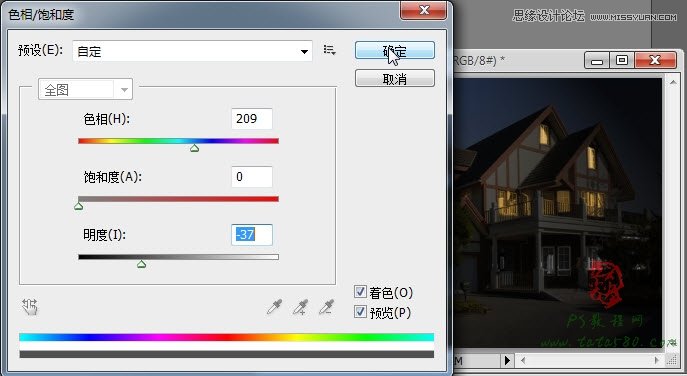687x376 pixels.
Task: Click the 饱和度 saturation slider handle
Action: [78, 206]
